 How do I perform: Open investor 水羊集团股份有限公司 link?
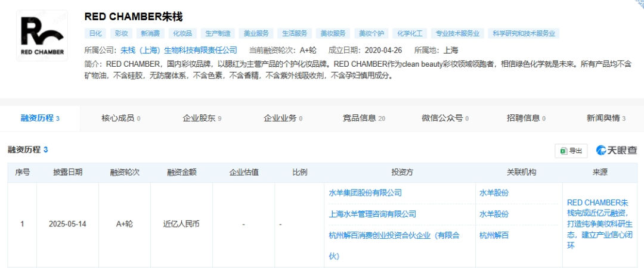365,192
